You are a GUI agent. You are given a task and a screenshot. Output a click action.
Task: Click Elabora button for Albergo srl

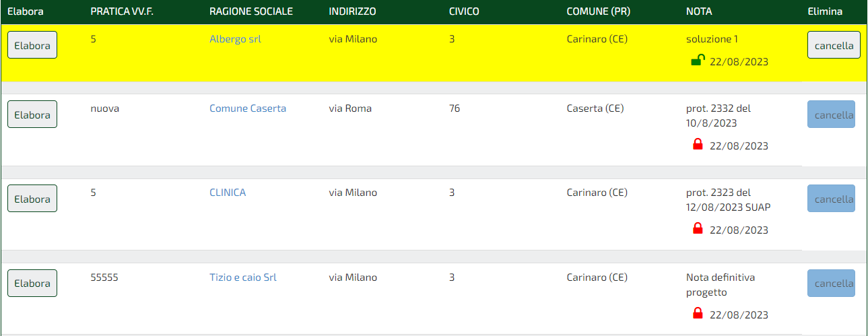[32, 45]
